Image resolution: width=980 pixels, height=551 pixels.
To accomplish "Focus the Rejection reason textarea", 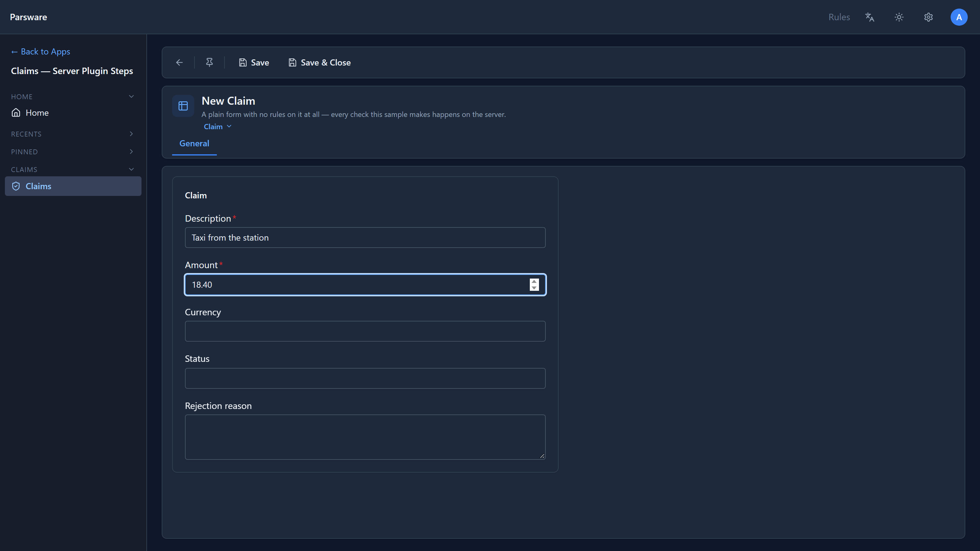I will click(365, 437).
